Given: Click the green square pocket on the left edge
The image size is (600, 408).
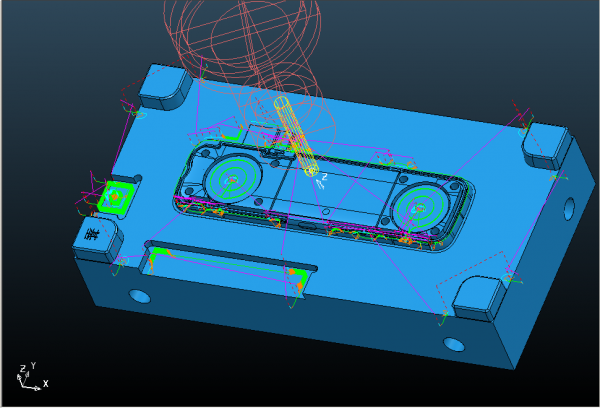Looking at the screenshot, I should pyautogui.click(x=115, y=199).
